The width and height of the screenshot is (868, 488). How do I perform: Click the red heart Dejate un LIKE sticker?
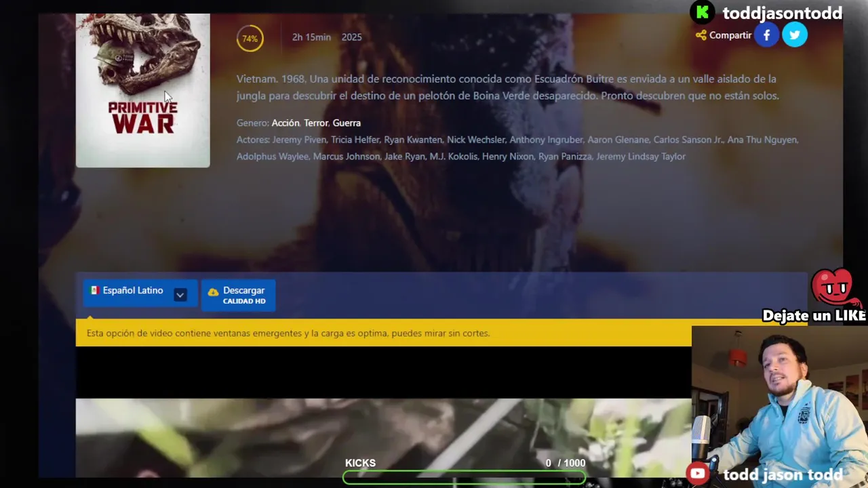point(831,289)
